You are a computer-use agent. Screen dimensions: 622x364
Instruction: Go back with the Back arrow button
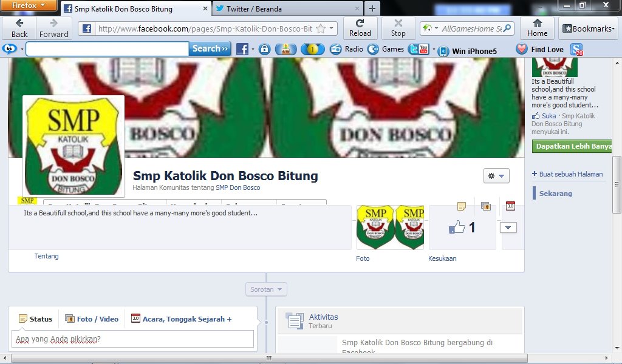(x=19, y=29)
